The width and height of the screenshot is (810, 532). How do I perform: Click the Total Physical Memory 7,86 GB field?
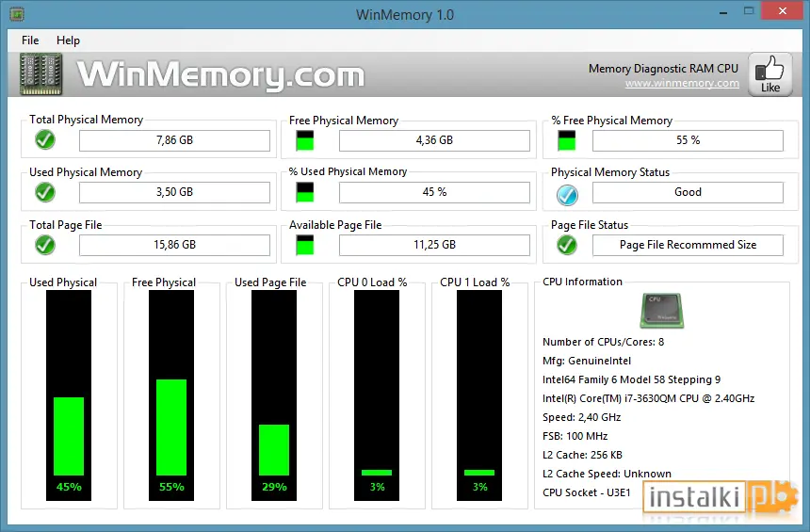(x=174, y=140)
